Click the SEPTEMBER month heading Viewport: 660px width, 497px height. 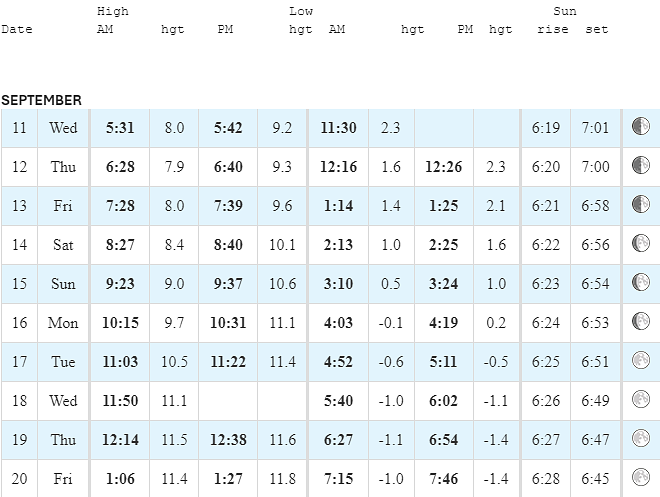tap(41, 100)
